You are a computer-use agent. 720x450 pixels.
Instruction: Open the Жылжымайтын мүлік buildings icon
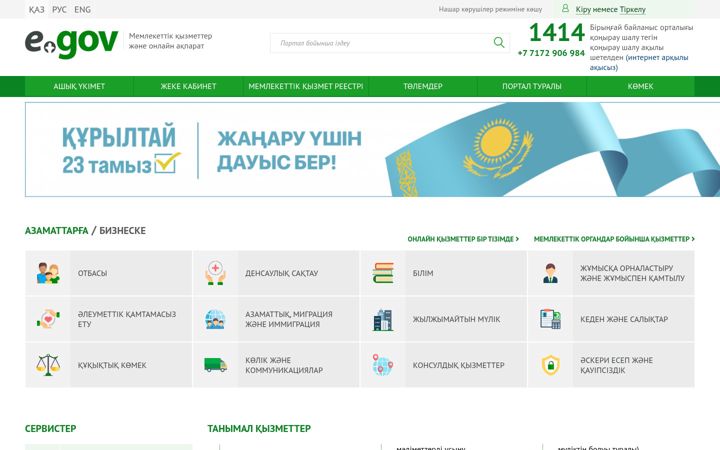pyautogui.click(x=383, y=320)
